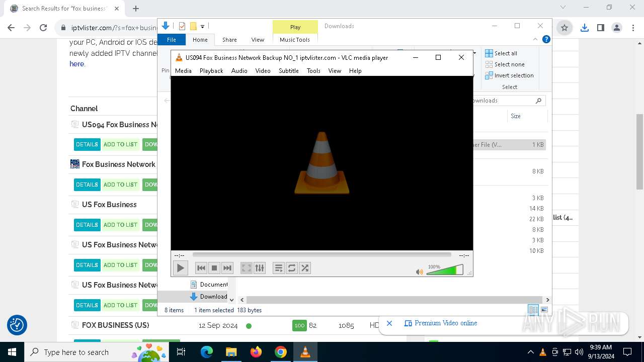Select Downloads in Explorer navigation pane
Viewport: 644px width, 362px height.
(x=208, y=297)
